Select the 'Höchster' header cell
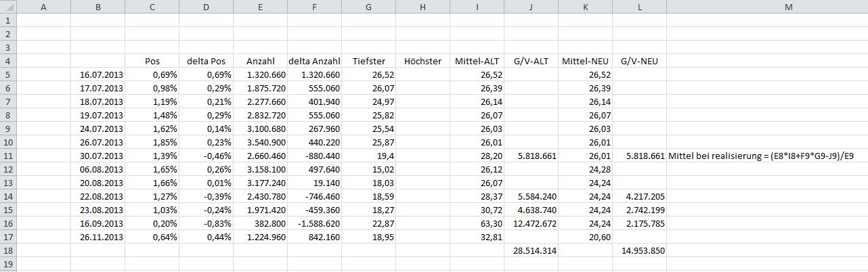 tap(422, 61)
